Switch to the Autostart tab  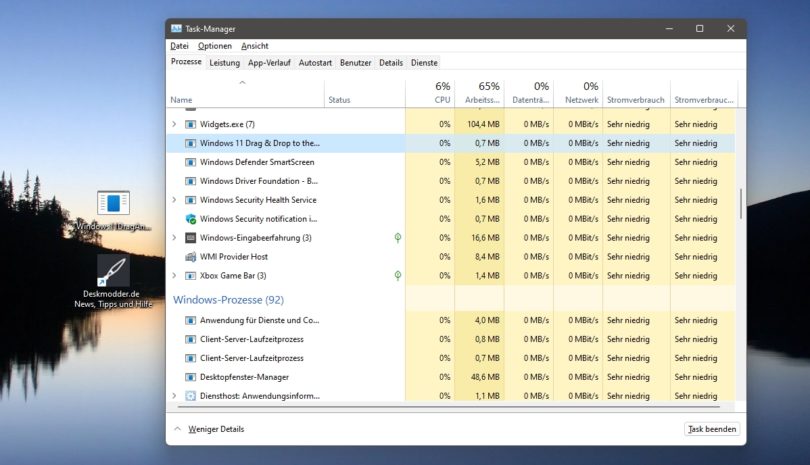click(x=315, y=63)
